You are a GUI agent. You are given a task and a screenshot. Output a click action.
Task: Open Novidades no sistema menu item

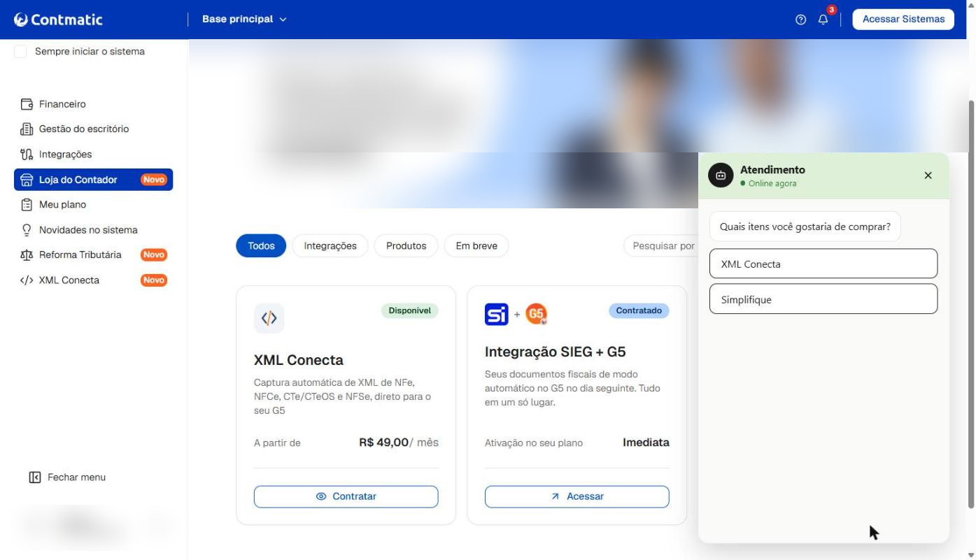click(x=93, y=230)
